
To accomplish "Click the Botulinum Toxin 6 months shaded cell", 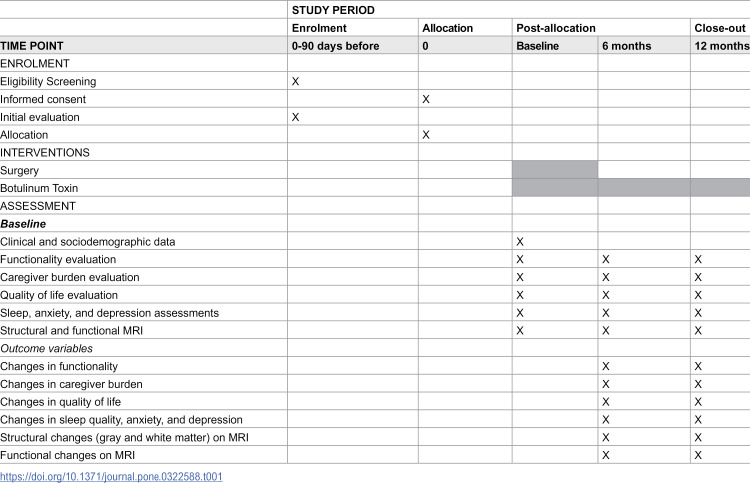I will click(x=644, y=187).
